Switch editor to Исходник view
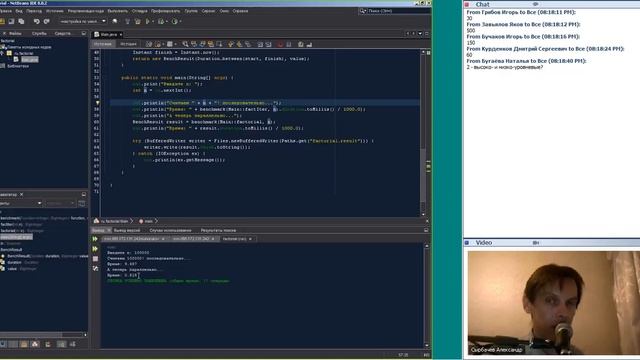The width and height of the screenshot is (640, 360). 102,44
